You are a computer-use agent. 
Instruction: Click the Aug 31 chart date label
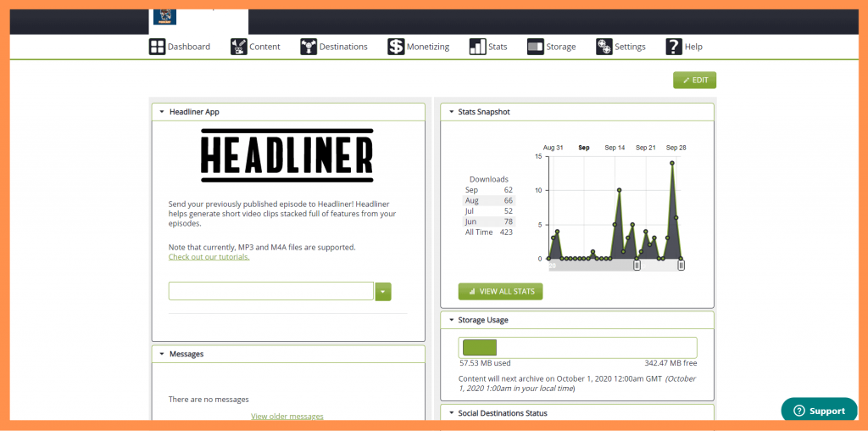click(553, 148)
